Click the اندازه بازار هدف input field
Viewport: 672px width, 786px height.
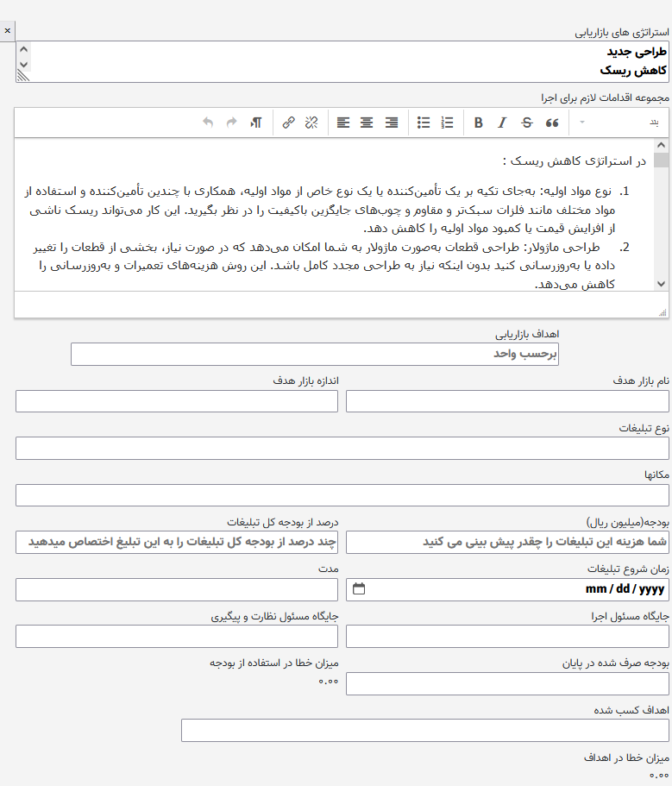point(177,401)
